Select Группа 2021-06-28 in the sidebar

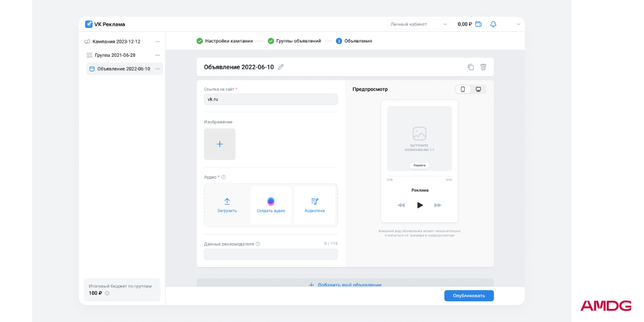(x=115, y=55)
